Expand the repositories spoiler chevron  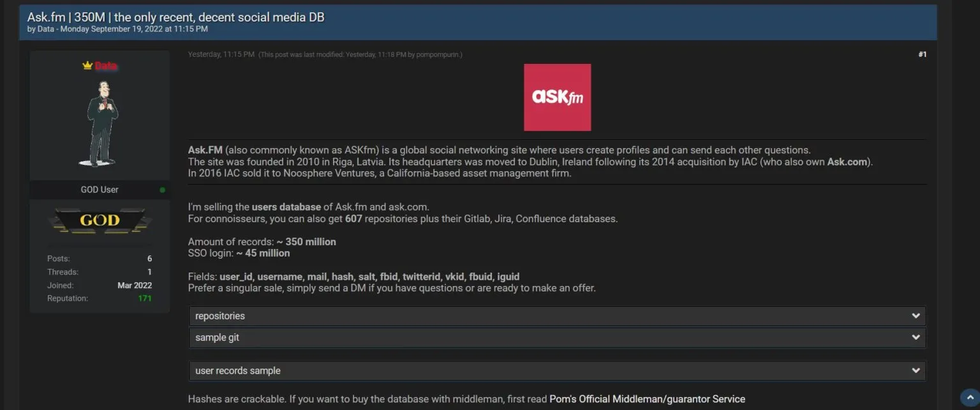click(916, 316)
